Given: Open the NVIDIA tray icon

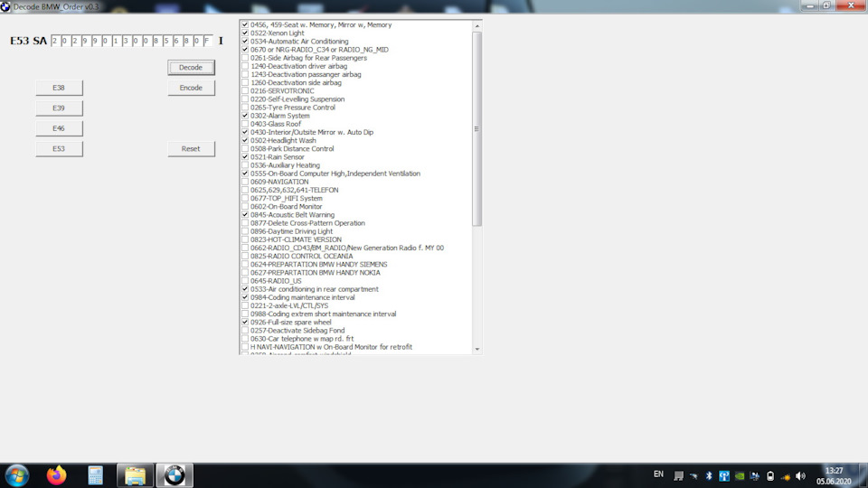Looking at the screenshot, I should click(x=740, y=476).
